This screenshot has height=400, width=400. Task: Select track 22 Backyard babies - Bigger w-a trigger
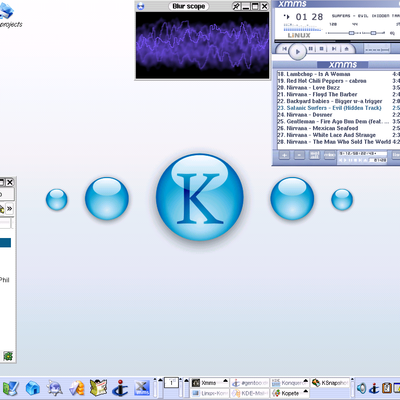338,101
